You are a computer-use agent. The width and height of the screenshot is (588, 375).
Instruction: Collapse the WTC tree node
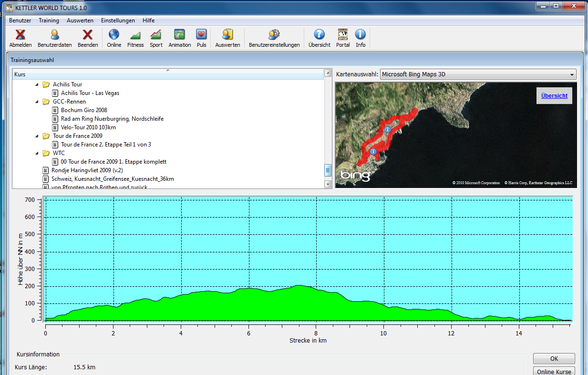pos(37,153)
